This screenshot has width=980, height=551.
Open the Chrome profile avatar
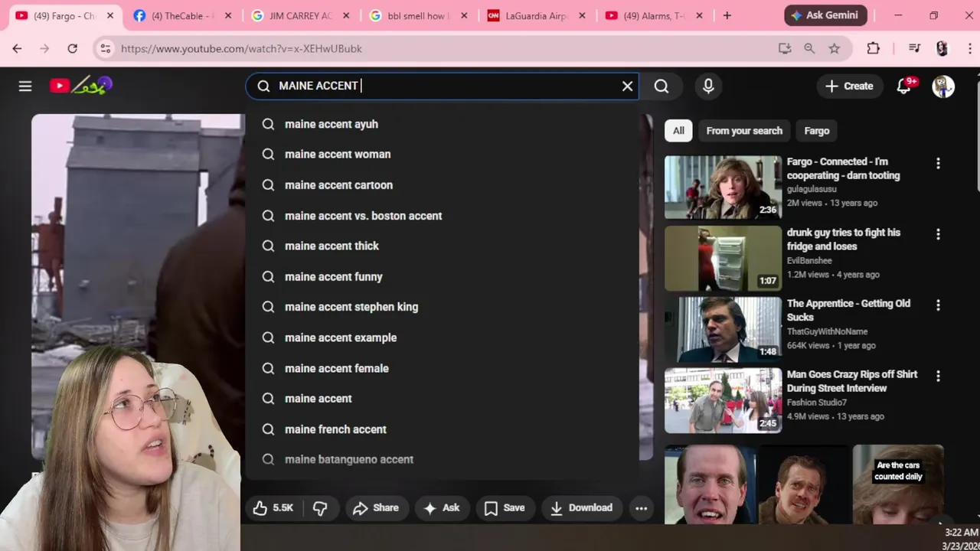942,48
